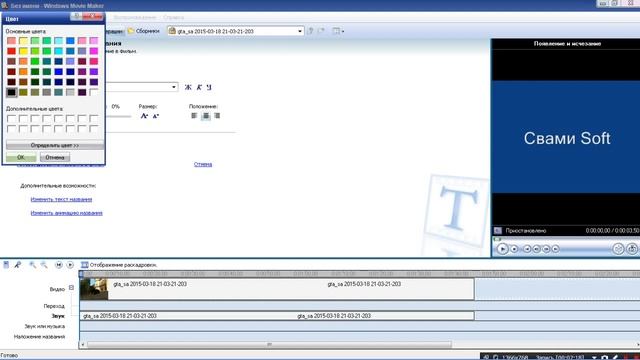
Task: Click the Изменить текст названия link
Action: point(61,199)
